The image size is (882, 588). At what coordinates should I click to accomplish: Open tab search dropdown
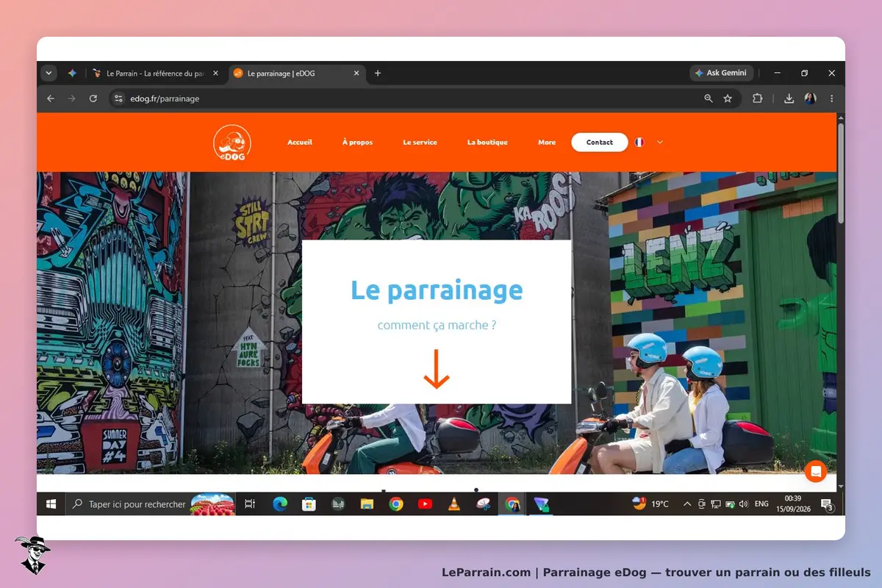(49, 73)
